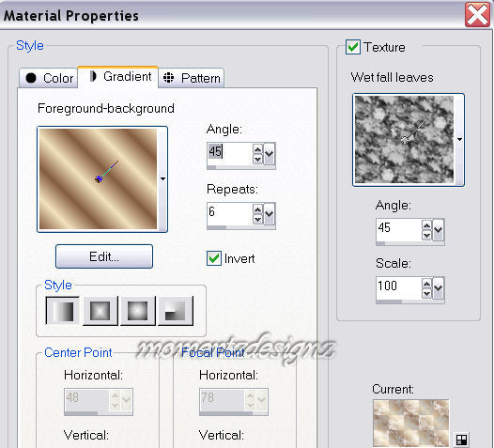Open the gradient preset picker arrow

click(162, 179)
